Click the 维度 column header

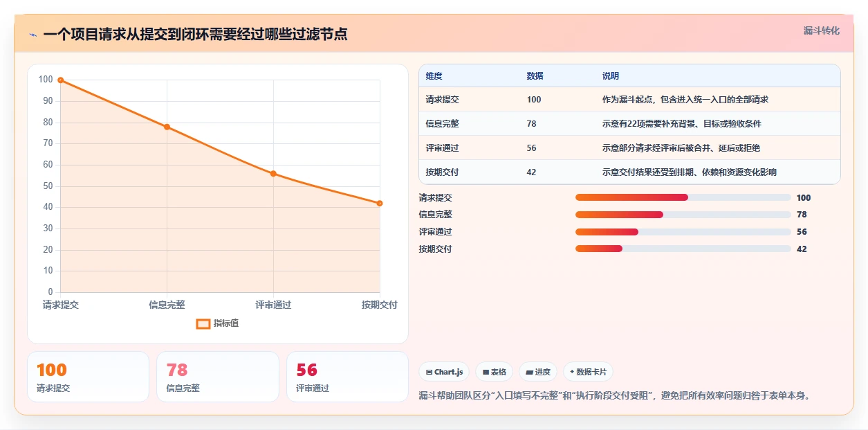click(x=434, y=75)
